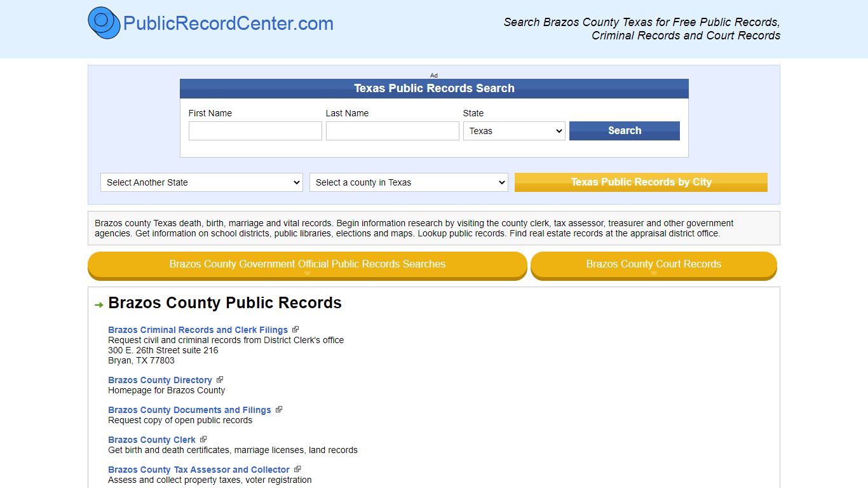Click the text 'Homepage for Brazos County'

click(x=166, y=390)
